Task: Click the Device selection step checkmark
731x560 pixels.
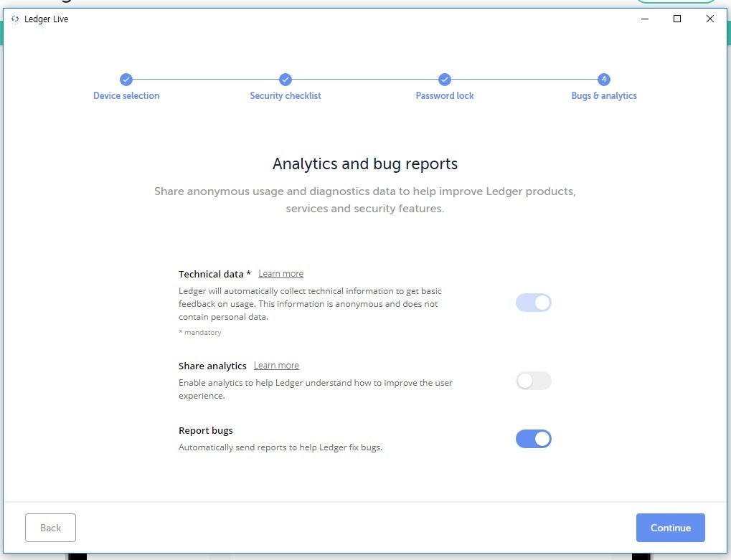Action: click(126, 80)
